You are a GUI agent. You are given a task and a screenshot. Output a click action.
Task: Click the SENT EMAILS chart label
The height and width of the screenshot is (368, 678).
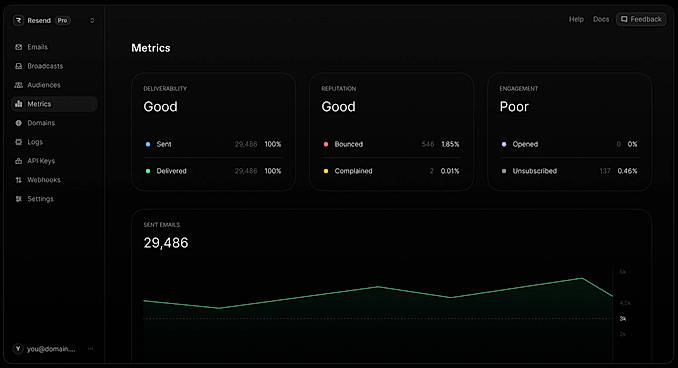coord(162,224)
